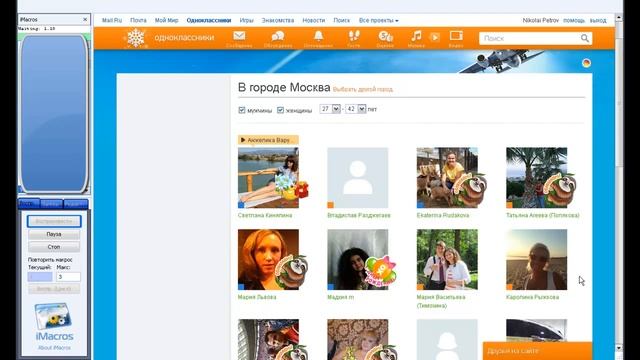Open Мария Васильева's couple photo
This screenshot has height=360, width=640.
[x=447, y=260]
